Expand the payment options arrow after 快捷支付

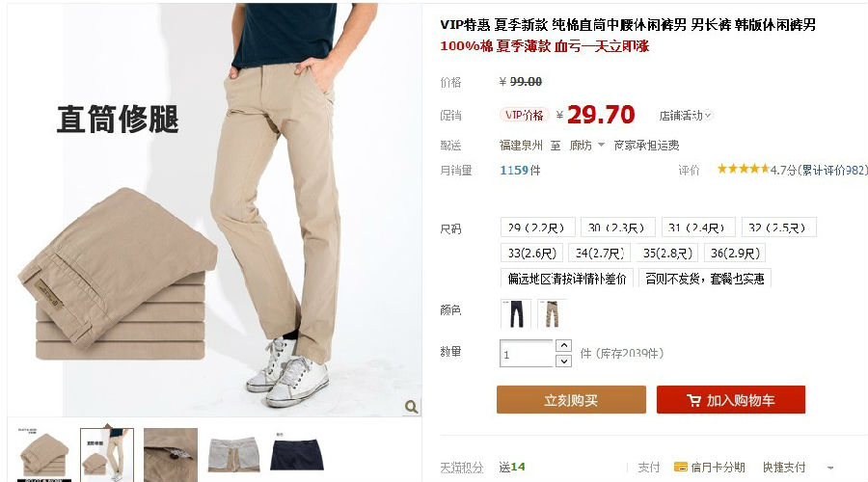click(x=830, y=468)
